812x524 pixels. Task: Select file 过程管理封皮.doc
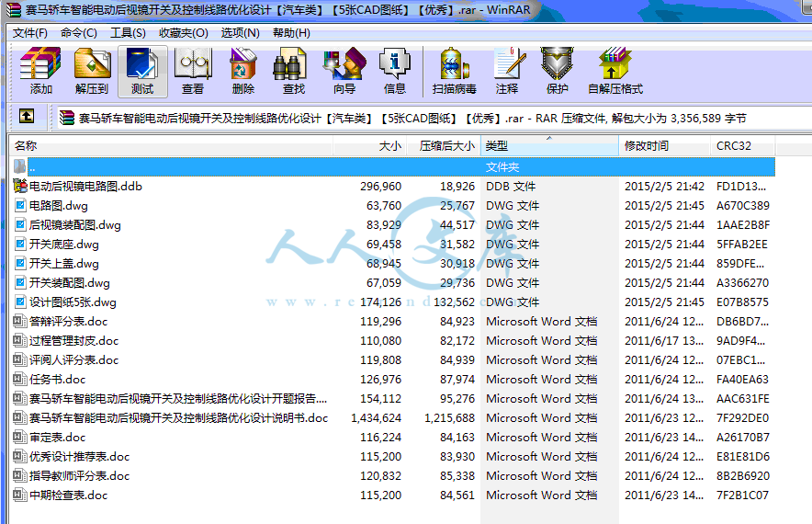(x=73, y=340)
